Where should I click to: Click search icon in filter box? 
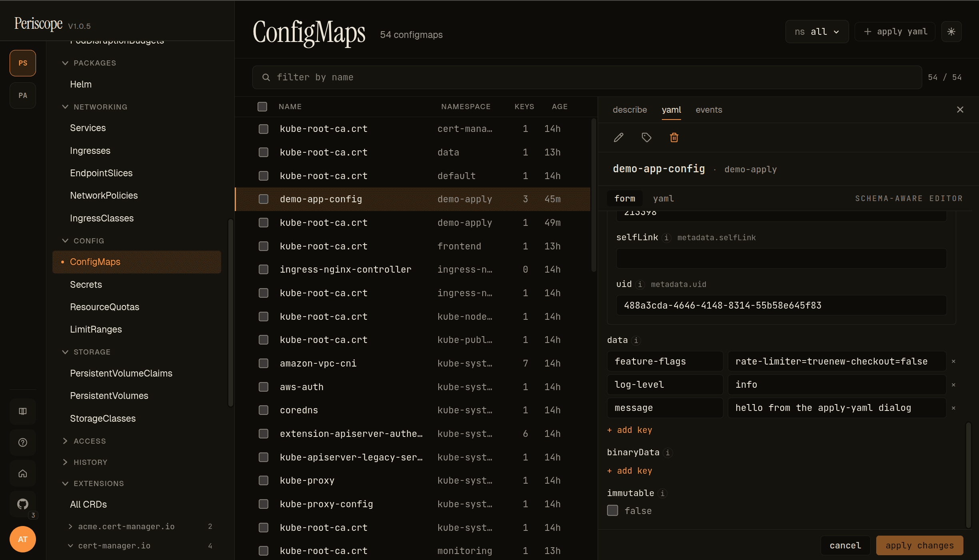point(266,78)
